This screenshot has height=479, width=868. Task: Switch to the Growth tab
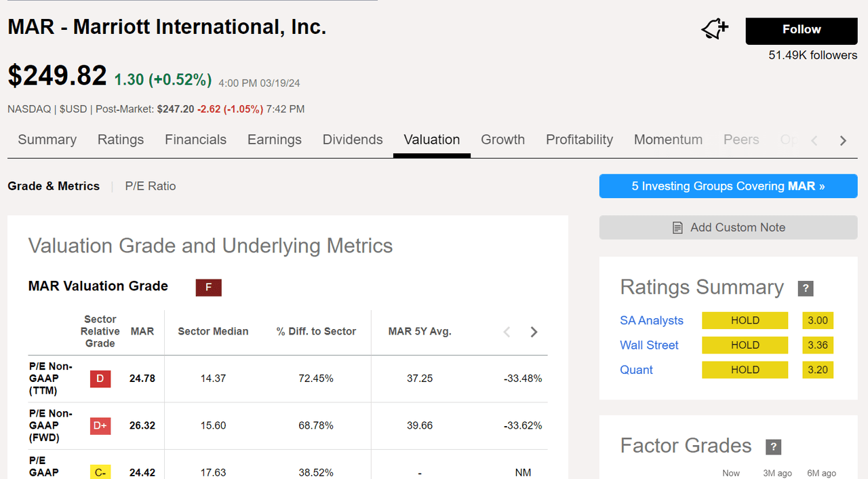point(503,140)
